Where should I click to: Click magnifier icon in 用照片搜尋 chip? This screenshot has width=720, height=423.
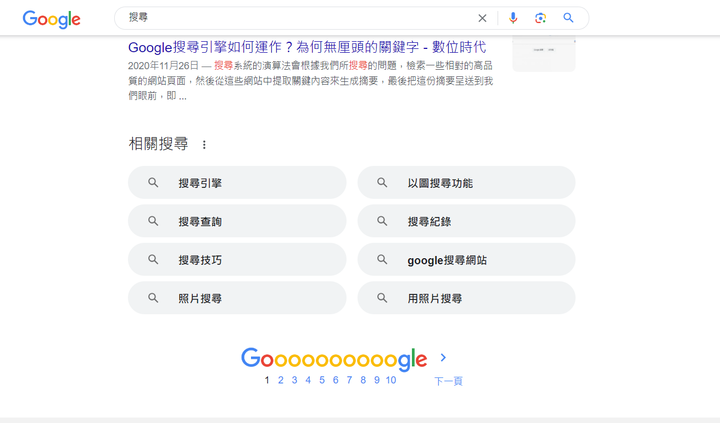tap(382, 298)
